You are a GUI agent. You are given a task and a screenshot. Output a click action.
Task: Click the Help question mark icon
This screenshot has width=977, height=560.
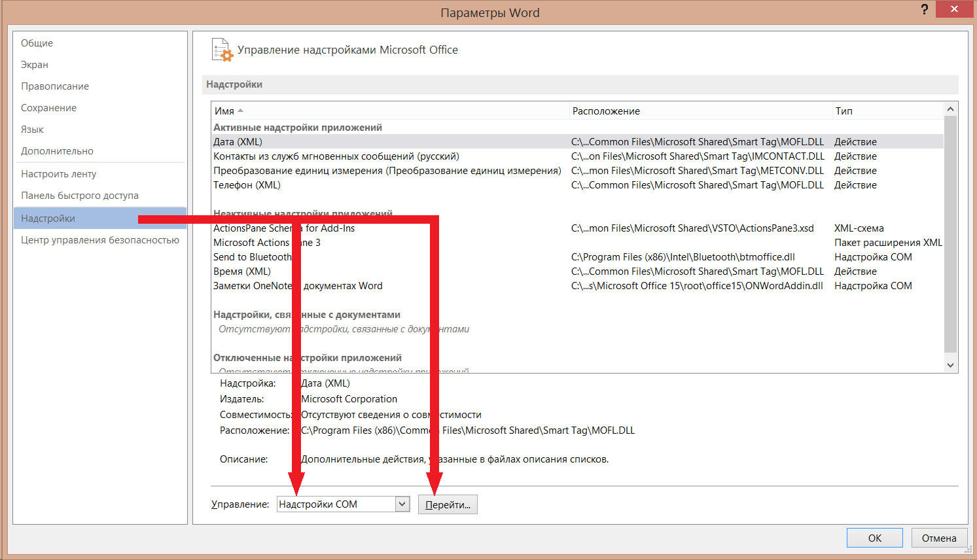pos(924,9)
